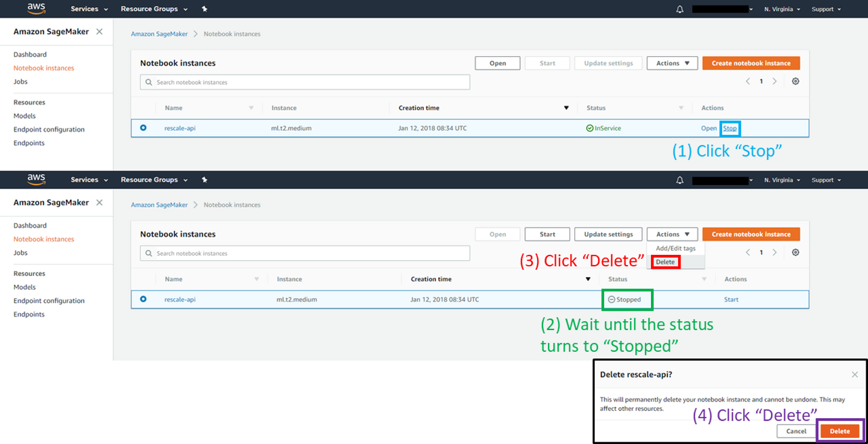This screenshot has height=444, width=868.
Task: Expand the Services menu in the bottom console
Action: coord(89,180)
